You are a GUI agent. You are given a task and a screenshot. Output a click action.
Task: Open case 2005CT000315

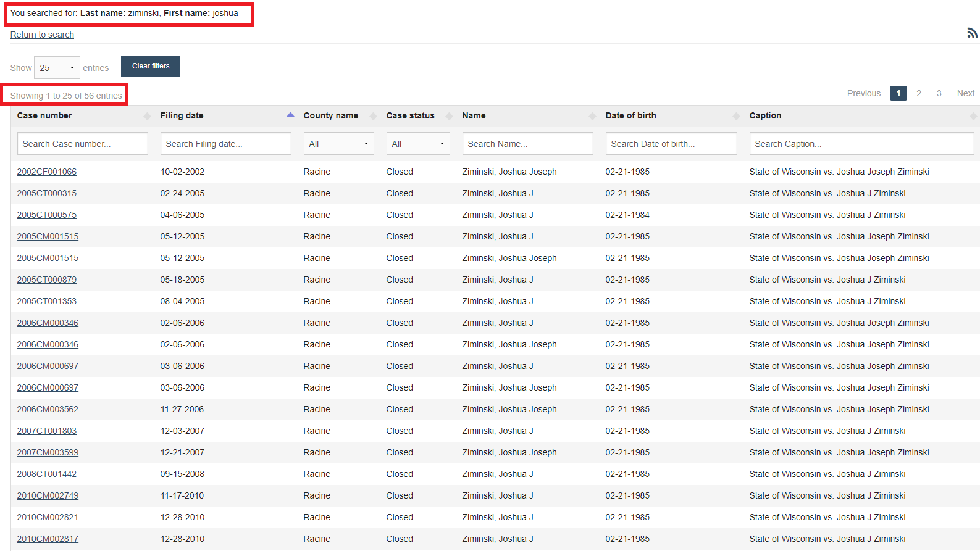coord(47,193)
